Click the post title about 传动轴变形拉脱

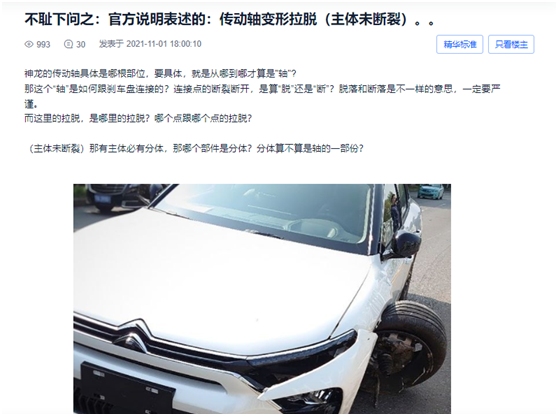(x=230, y=19)
